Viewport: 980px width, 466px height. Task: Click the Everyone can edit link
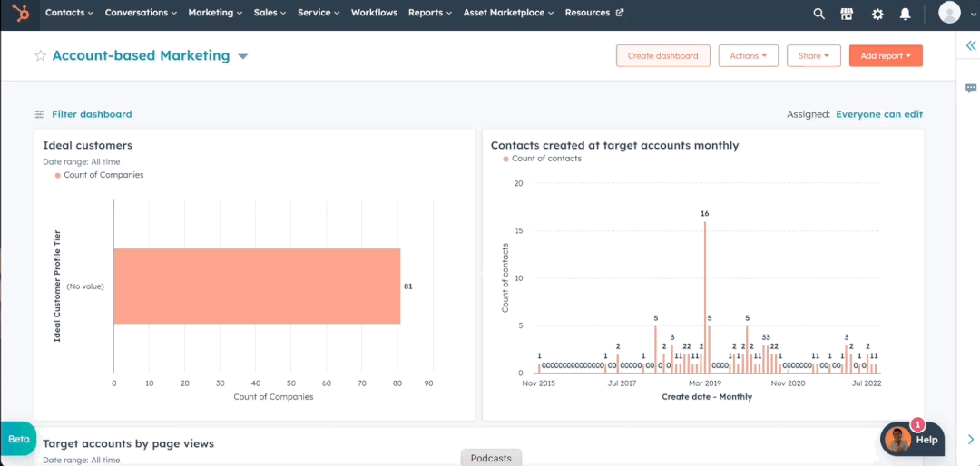click(x=878, y=114)
